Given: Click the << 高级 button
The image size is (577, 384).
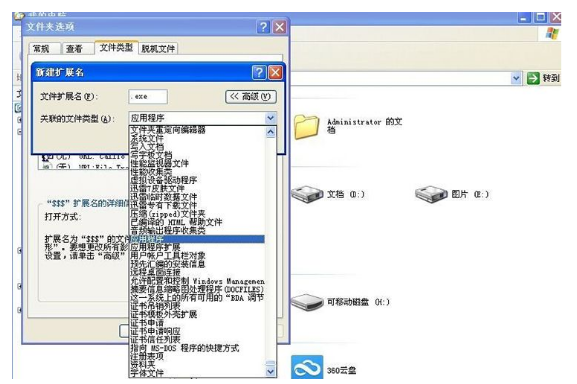Looking at the screenshot, I should (251, 97).
